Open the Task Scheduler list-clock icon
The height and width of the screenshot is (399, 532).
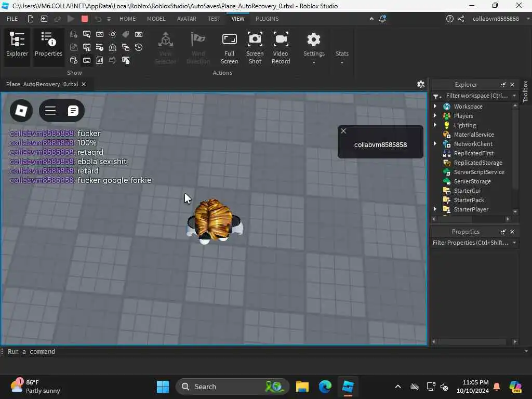click(100, 47)
